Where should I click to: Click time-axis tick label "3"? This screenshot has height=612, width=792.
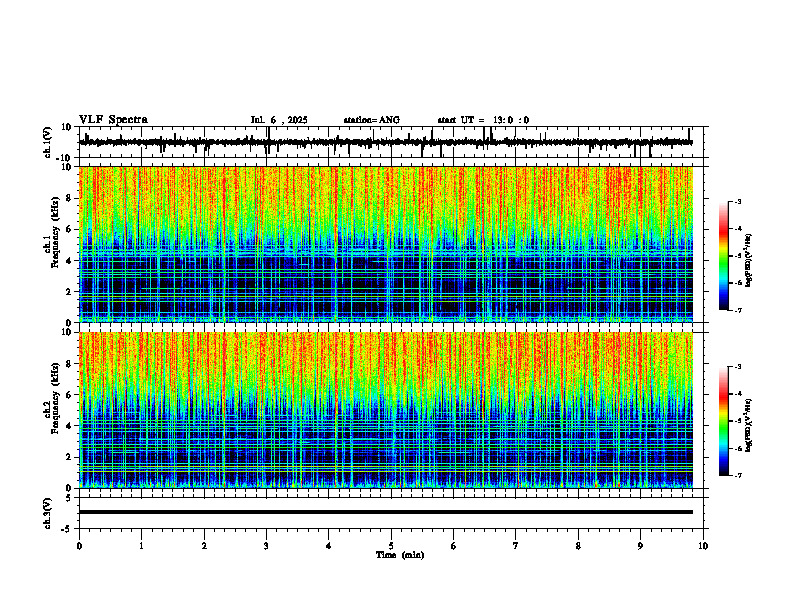click(266, 546)
